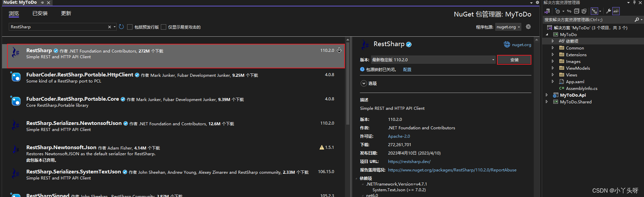Click the Solution Explorer properties wrench icon
This screenshot has height=197, width=644.
tap(609, 11)
